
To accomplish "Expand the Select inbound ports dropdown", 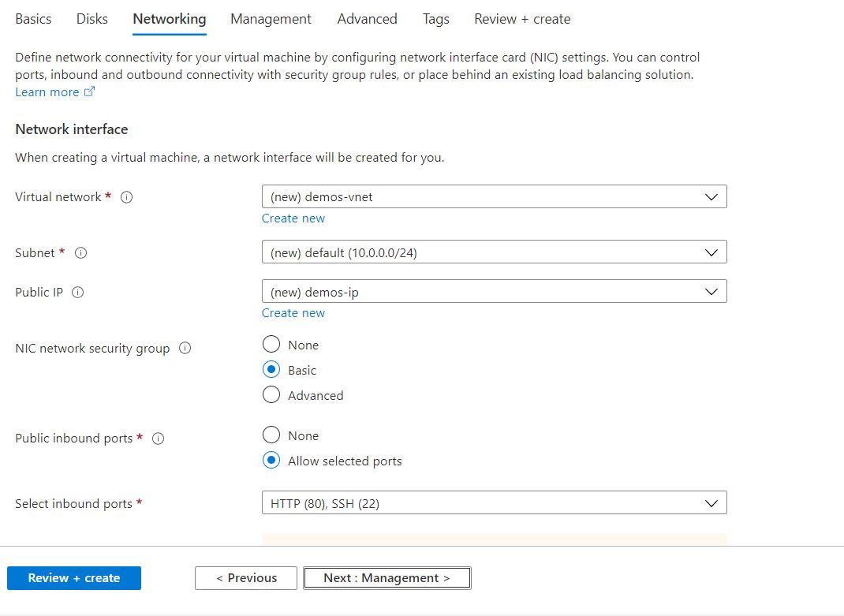I will [494, 503].
